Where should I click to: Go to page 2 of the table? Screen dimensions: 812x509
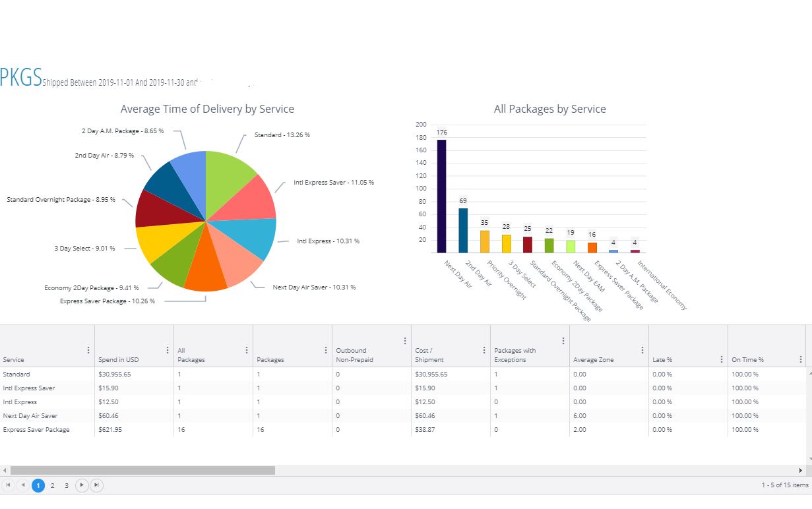[x=52, y=485]
